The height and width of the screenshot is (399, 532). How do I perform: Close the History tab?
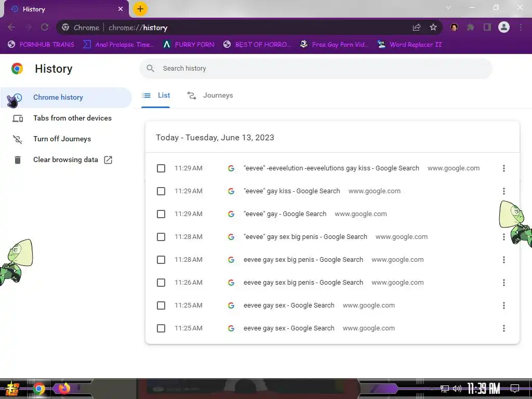click(121, 9)
